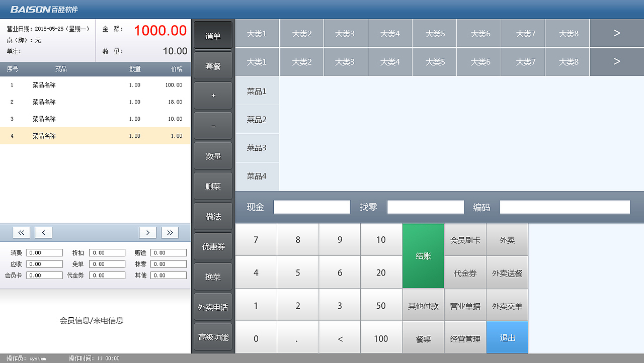The width and height of the screenshot is (644, 363).
Task: Select order row 3 priced 10.00
Action: coord(96,119)
